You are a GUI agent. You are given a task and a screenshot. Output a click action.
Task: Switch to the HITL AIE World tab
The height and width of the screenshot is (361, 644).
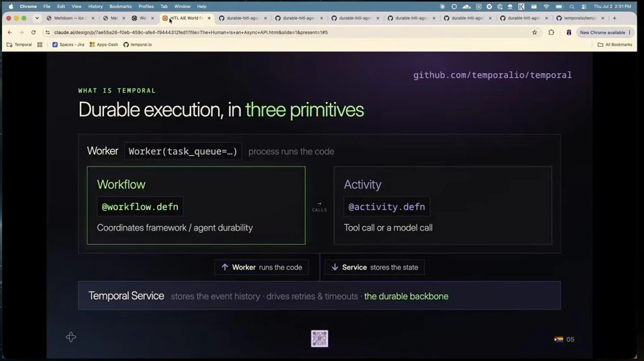tap(186, 18)
